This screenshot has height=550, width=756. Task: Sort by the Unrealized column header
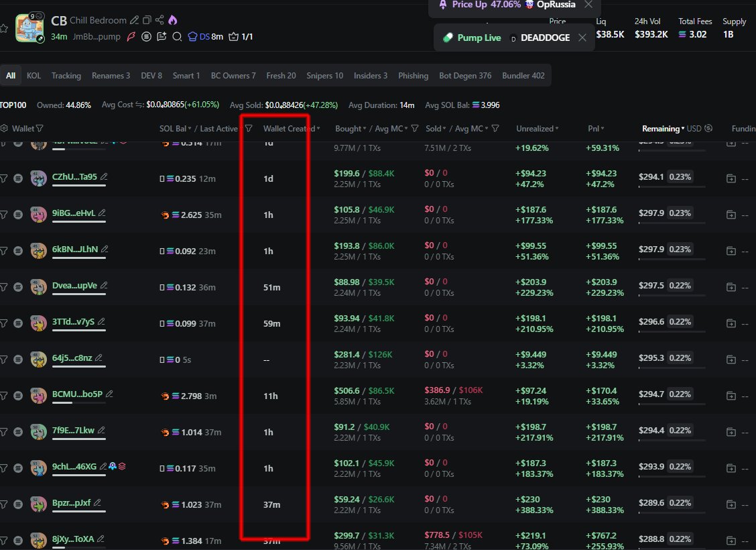click(536, 128)
